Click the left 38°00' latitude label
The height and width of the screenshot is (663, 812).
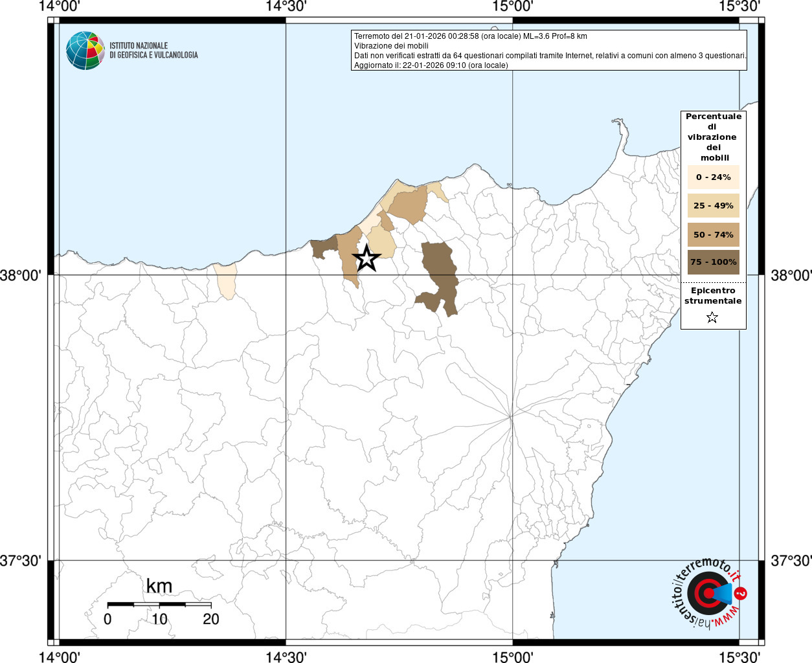pyautogui.click(x=21, y=275)
